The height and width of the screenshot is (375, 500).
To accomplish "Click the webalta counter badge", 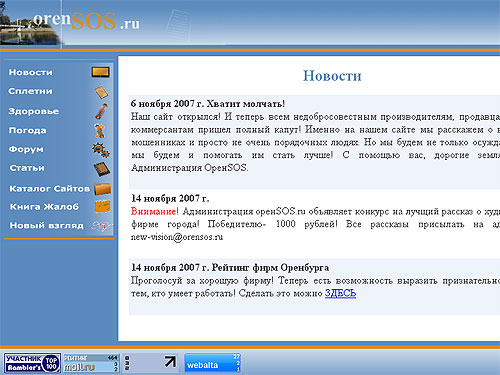I will [x=212, y=363].
